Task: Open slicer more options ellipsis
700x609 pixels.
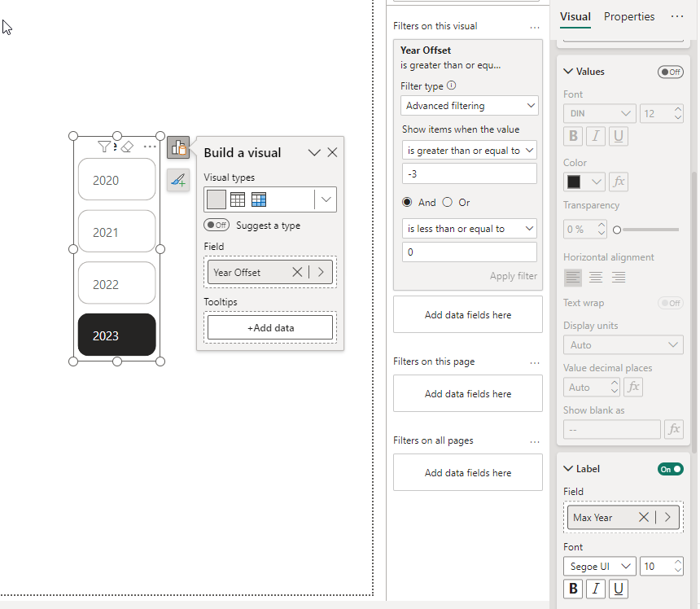Action: [150, 147]
